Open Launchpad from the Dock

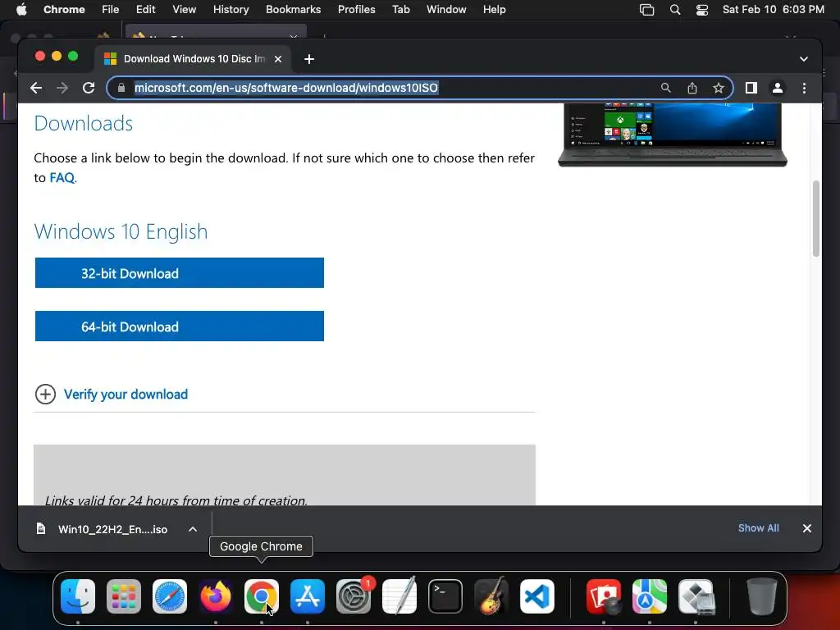(x=124, y=596)
